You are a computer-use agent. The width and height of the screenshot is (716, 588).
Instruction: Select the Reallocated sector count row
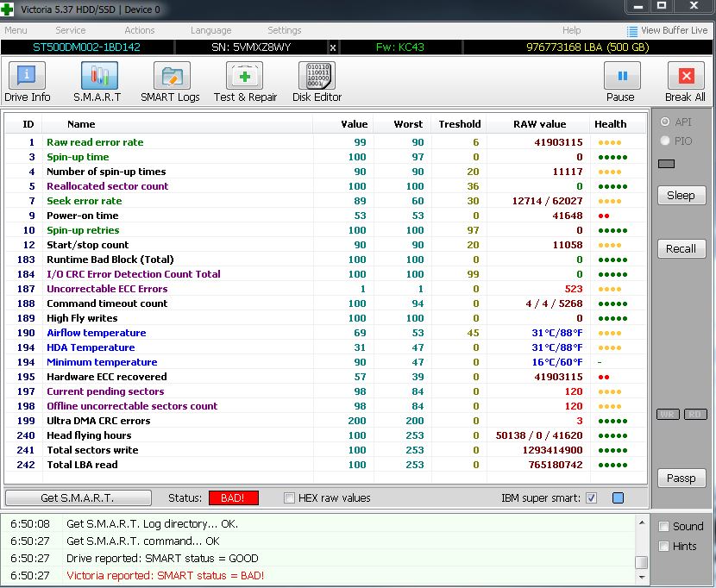[325, 186]
